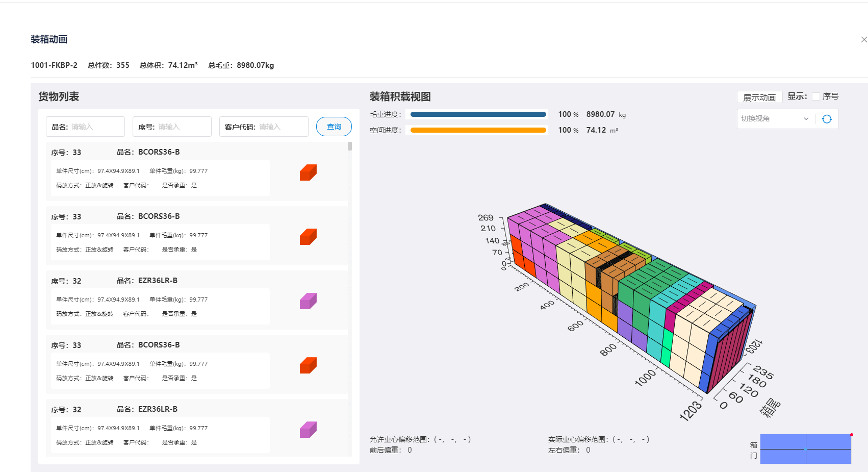Click the 货物列表 heading

pos(59,96)
